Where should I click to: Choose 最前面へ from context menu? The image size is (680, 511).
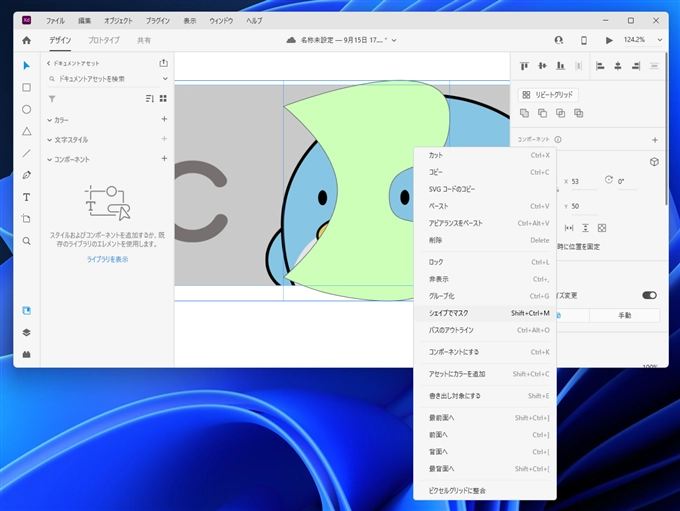pos(485,418)
